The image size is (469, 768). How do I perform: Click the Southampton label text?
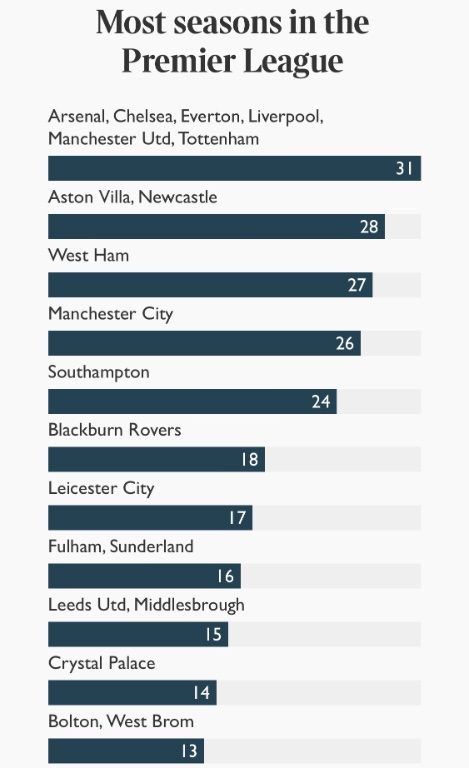(x=99, y=372)
